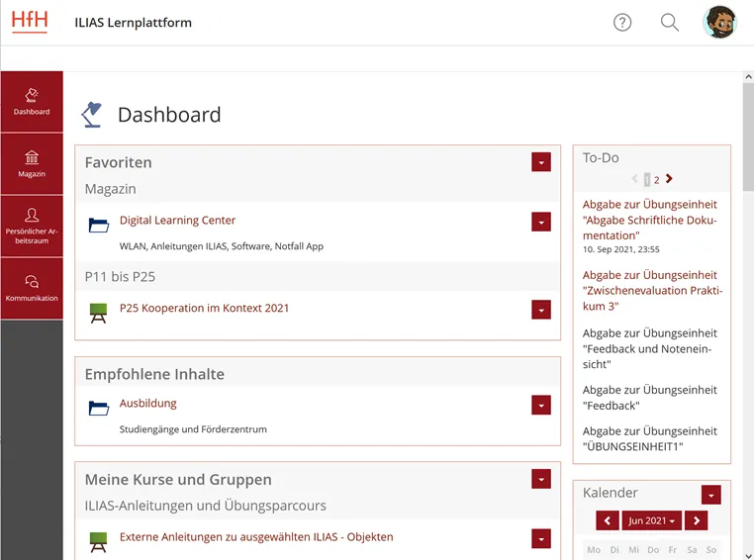Go to the previous calendar month

pos(608,520)
